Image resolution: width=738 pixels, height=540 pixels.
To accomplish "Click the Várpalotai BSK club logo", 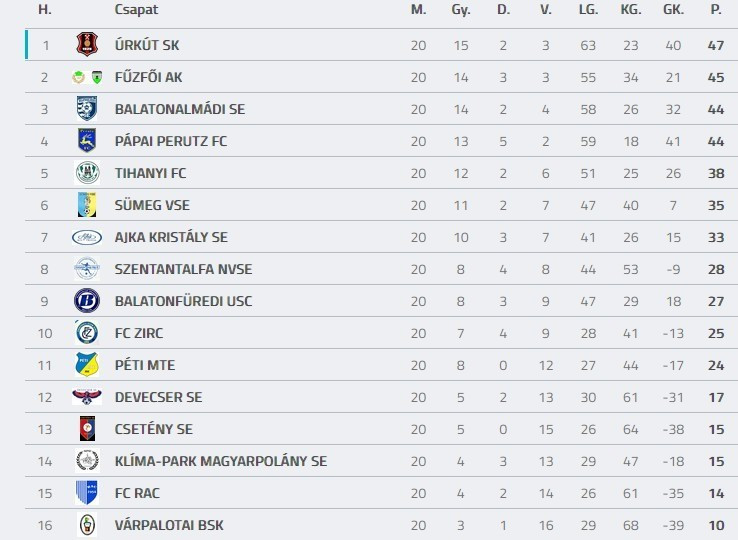I will click(87, 525).
